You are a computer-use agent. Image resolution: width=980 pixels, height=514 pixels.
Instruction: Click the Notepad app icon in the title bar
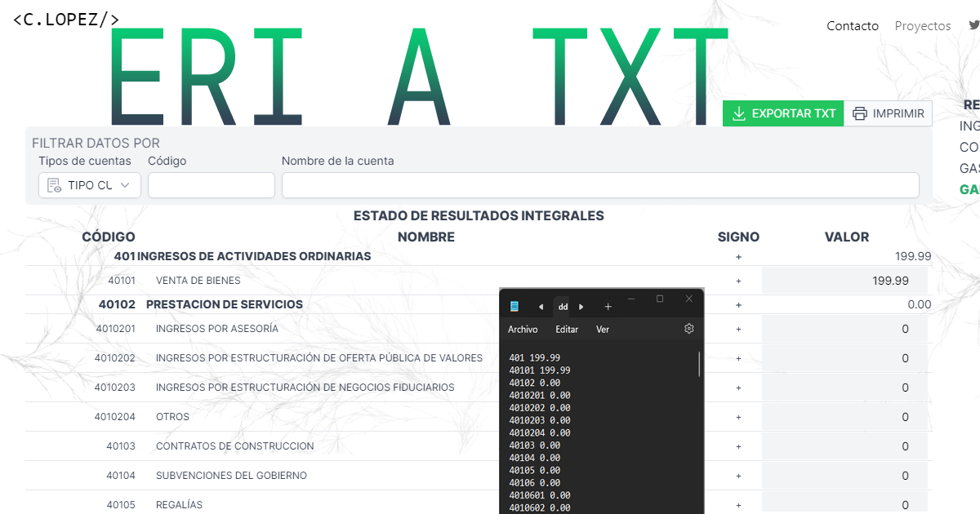click(514, 307)
